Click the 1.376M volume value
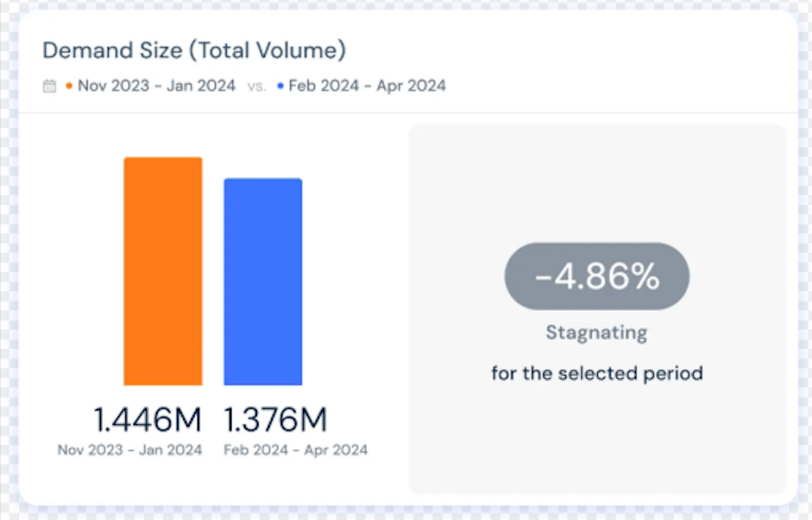Image resolution: width=812 pixels, height=520 pixels. (x=275, y=419)
